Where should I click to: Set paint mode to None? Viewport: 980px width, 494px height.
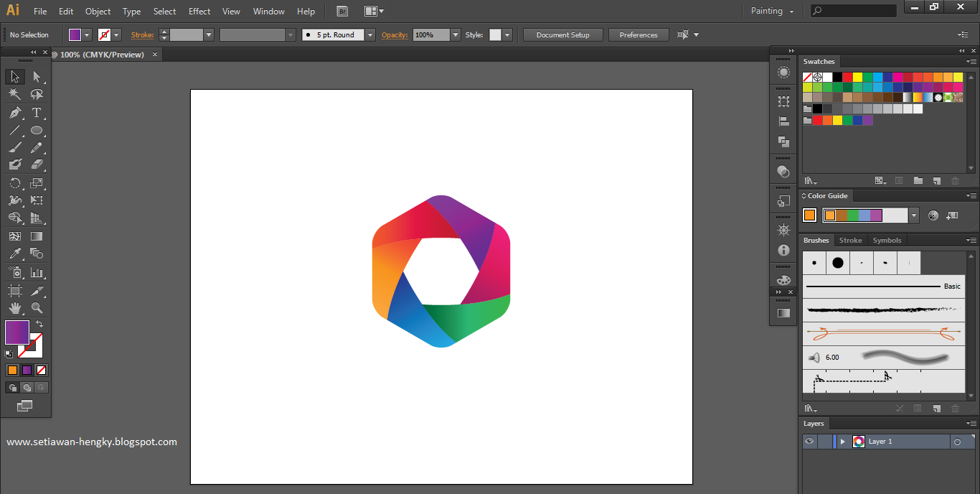click(41, 370)
